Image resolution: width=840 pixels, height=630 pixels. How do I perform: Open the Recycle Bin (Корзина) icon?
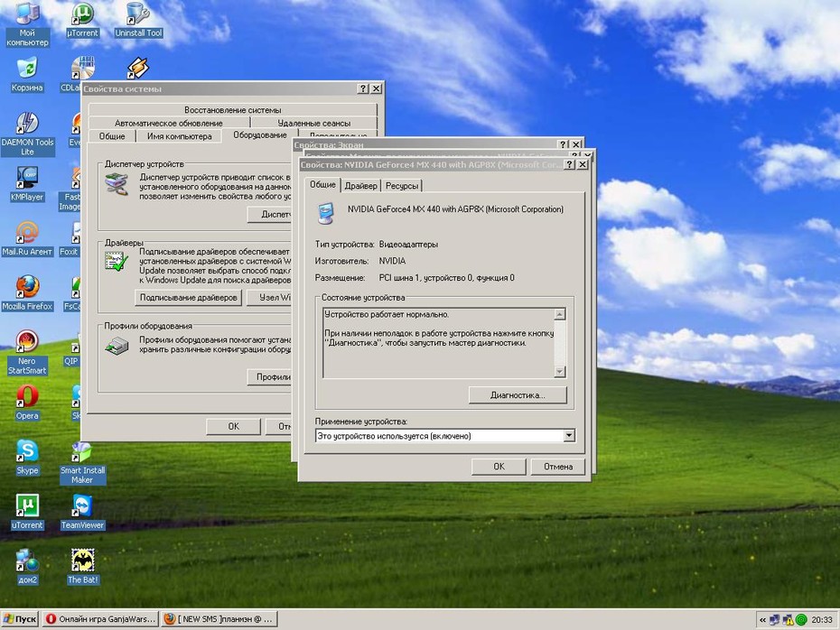[x=27, y=75]
